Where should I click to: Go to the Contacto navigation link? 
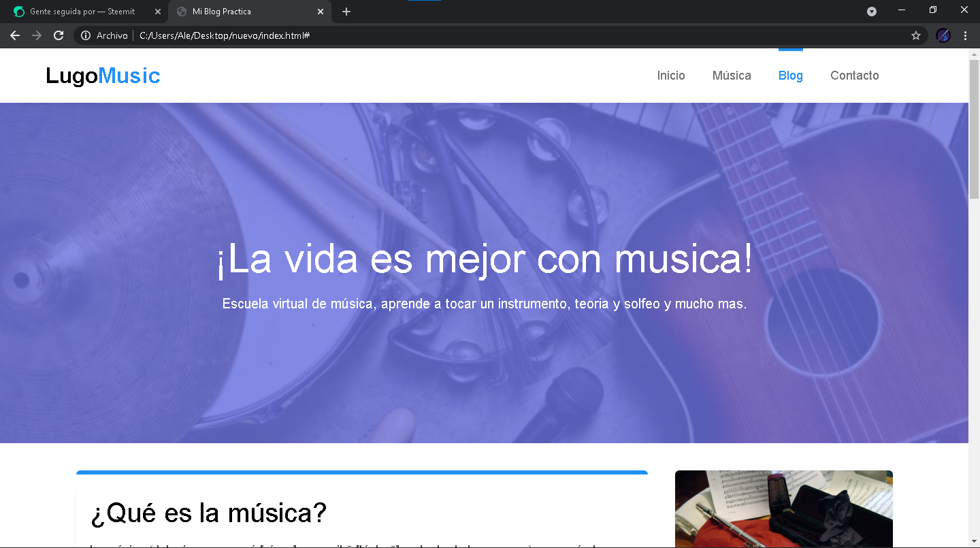855,76
